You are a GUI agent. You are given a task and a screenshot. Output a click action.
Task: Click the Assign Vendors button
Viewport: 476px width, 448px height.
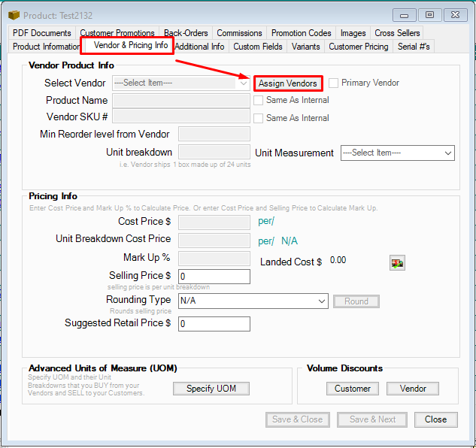(x=288, y=83)
